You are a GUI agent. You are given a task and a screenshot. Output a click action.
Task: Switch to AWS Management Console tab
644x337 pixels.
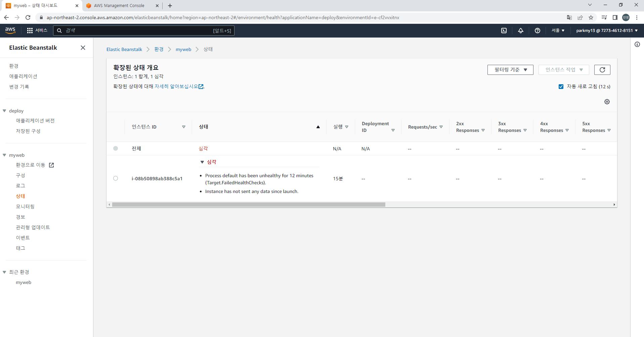coord(119,6)
